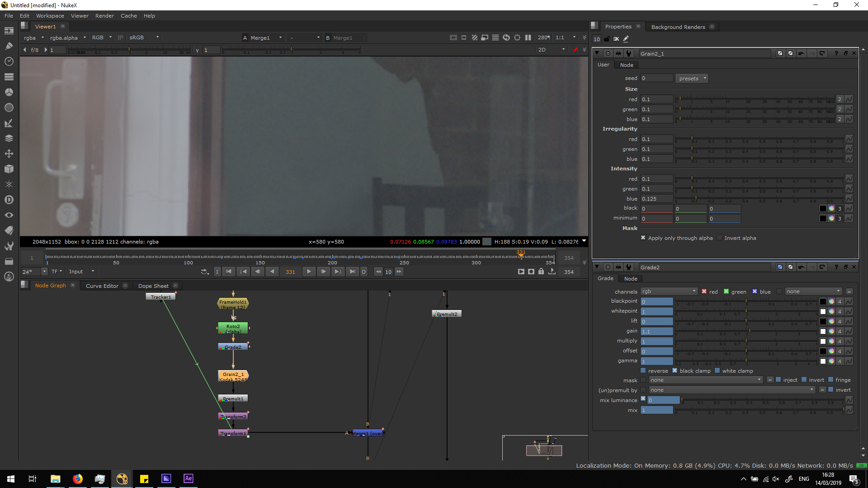Collapse the Grade2 properties panel
Screen dimensions: 868x488
(x=597, y=267)
